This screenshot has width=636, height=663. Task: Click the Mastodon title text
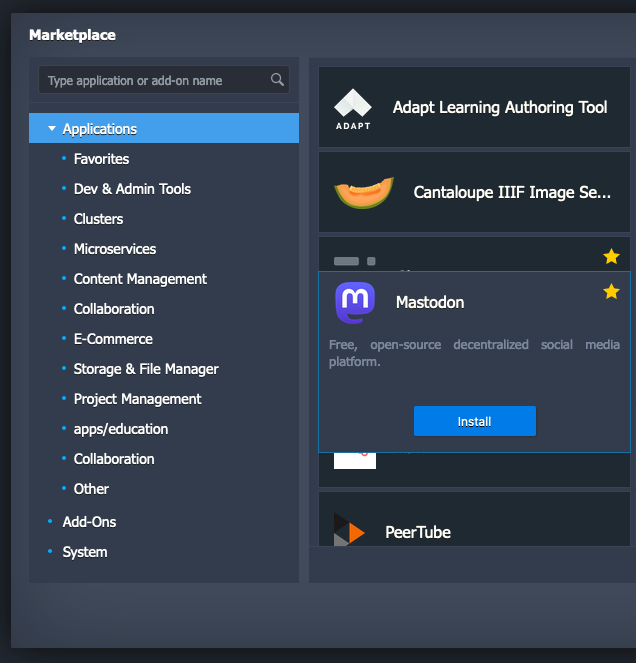(430, 303)
